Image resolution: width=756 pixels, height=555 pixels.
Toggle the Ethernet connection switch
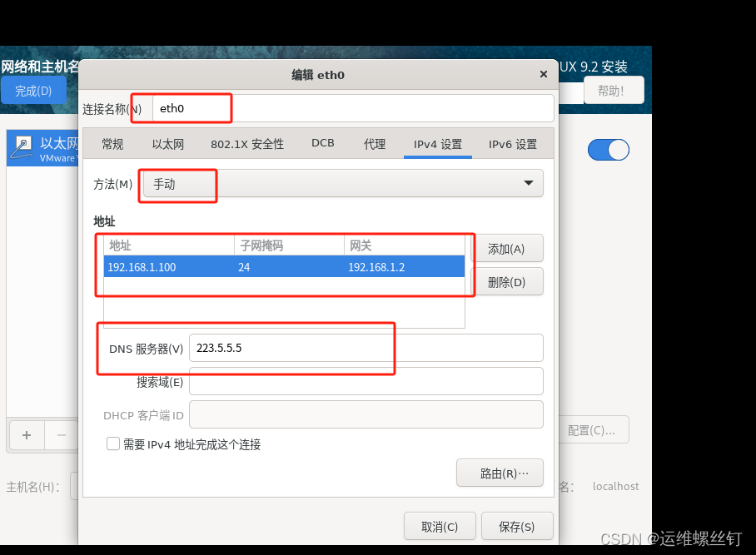point(609,150)
